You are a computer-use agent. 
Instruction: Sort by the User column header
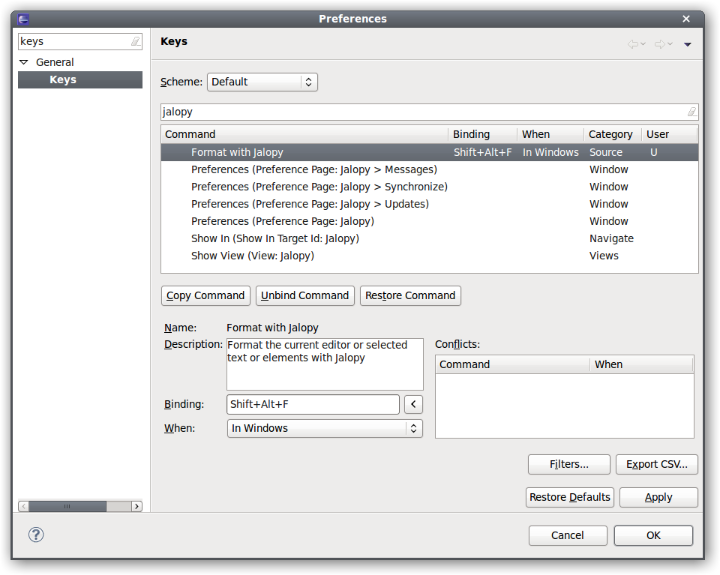(x=669, y=134)
